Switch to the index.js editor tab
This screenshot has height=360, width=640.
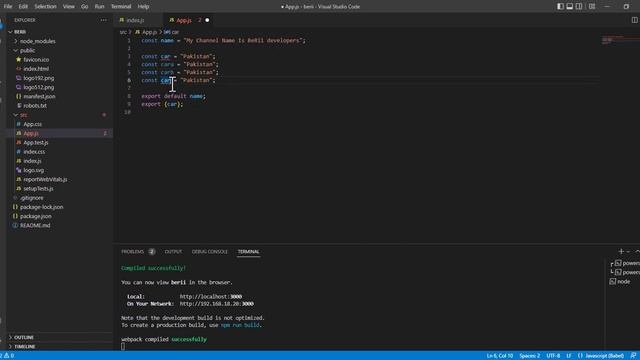pos(135,20)
